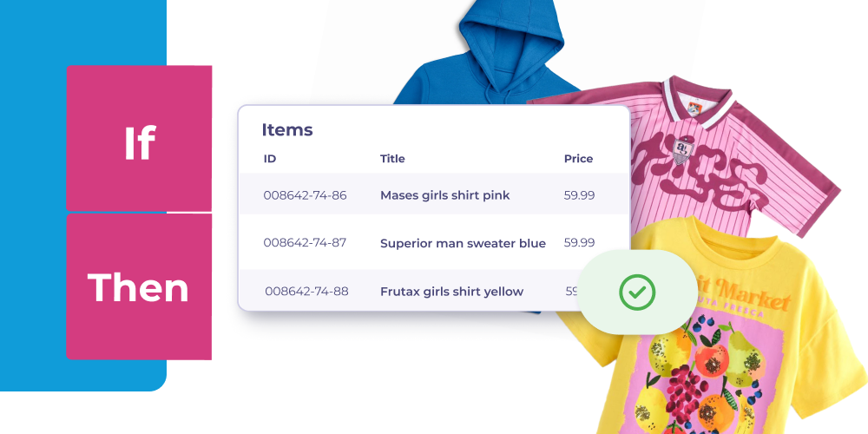Select item ID 008642-74-88
The width and height of the screenshot is (868, 434).
pyautogui.click(x=306, y=291)
